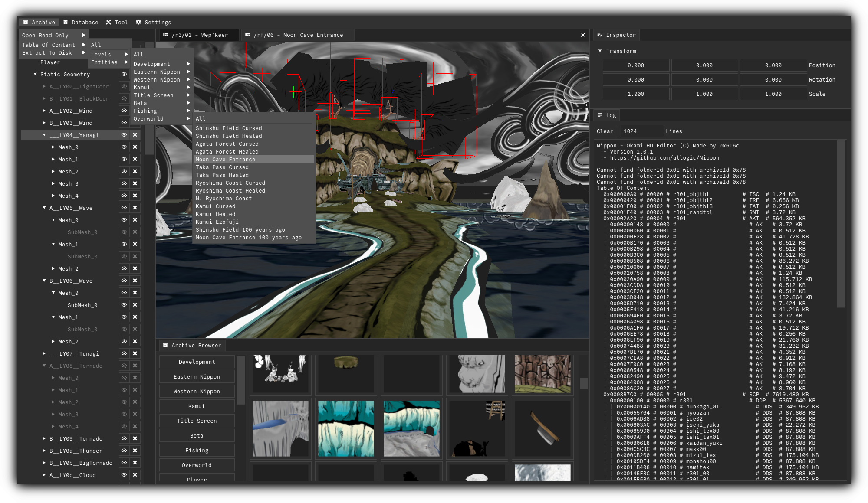Open Eastern Nippon in Archive Browser
This screenshot has width=868, height=503.
pyautogui.click(x=197, y=376)
